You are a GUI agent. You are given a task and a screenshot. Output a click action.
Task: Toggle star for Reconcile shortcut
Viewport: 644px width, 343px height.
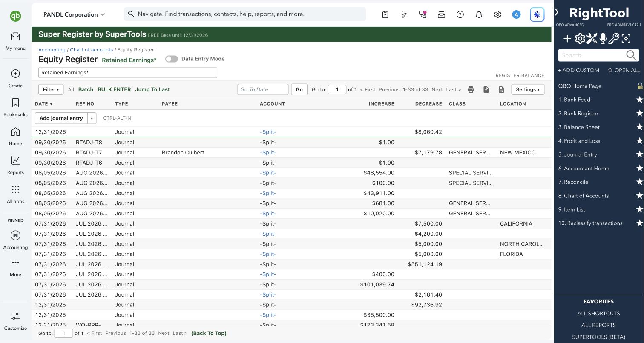[639, 182]
